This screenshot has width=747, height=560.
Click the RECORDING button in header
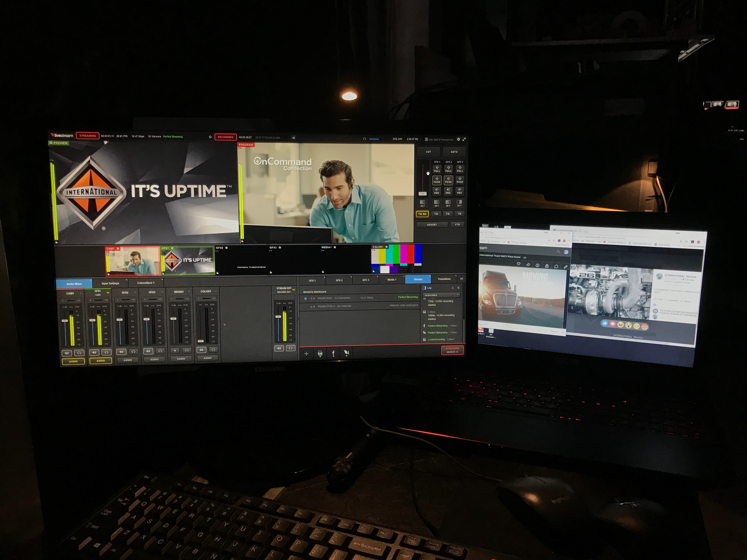click(225, 137)
